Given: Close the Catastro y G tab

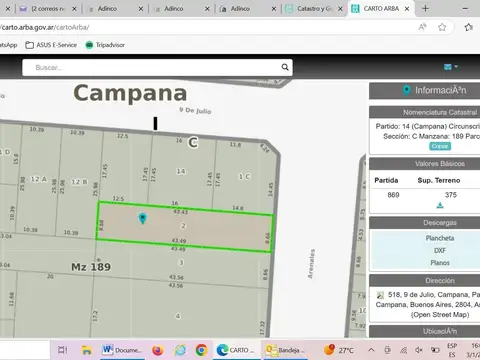Looking at the screenshot, I should point(340,9).
